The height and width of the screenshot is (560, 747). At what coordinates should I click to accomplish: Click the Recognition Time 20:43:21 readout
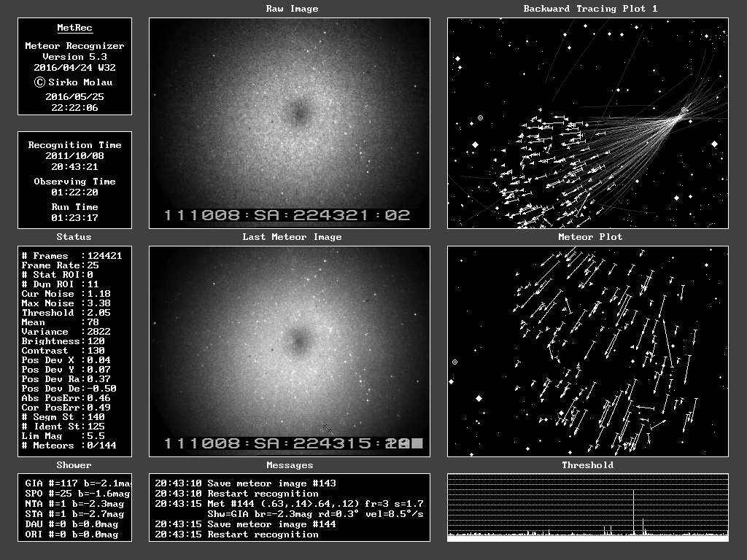click(x=74, y=167)
